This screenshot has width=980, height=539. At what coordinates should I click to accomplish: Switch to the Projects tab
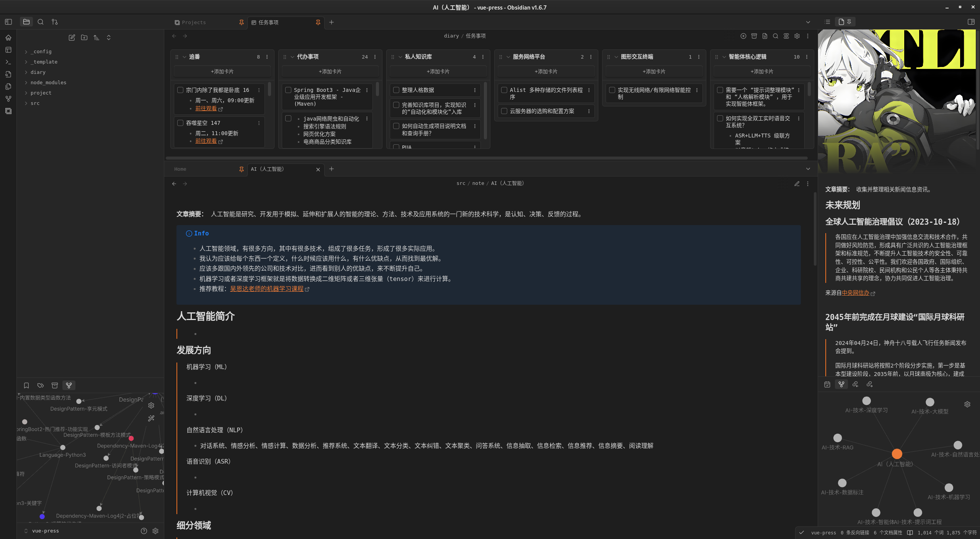click(x=194, y=22)
